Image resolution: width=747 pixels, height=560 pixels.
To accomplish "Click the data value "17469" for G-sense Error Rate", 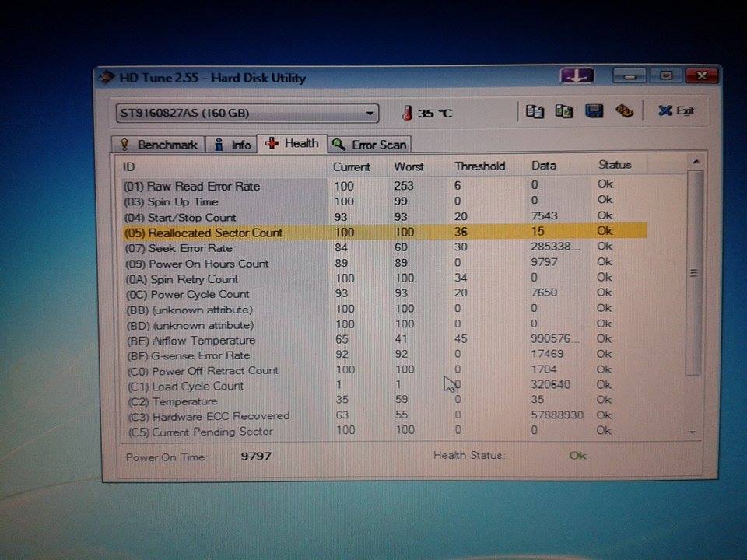I will [547, 354].
